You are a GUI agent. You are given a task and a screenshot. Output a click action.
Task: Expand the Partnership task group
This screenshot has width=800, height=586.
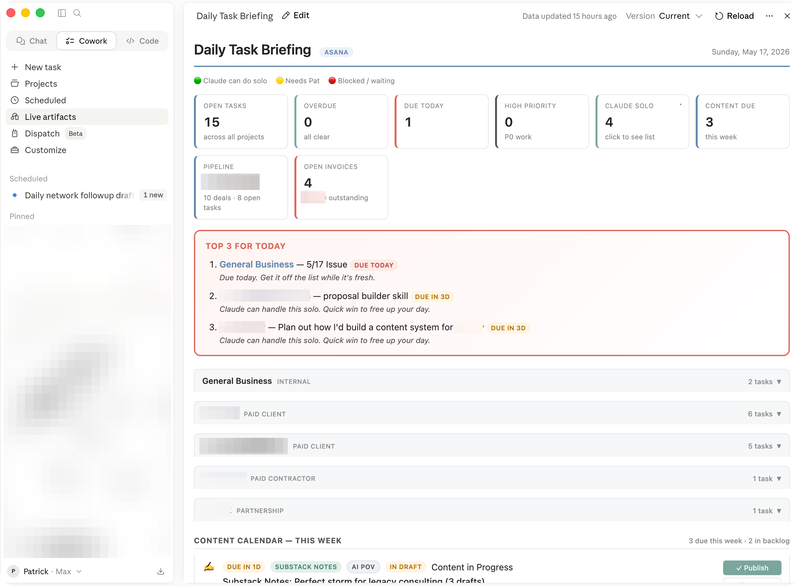point(491,510)
